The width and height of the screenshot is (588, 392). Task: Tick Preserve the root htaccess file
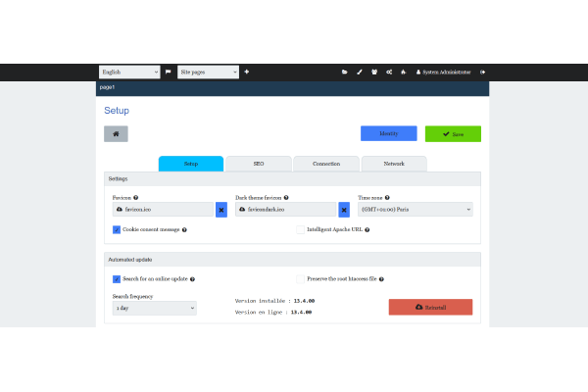(301, 278)
